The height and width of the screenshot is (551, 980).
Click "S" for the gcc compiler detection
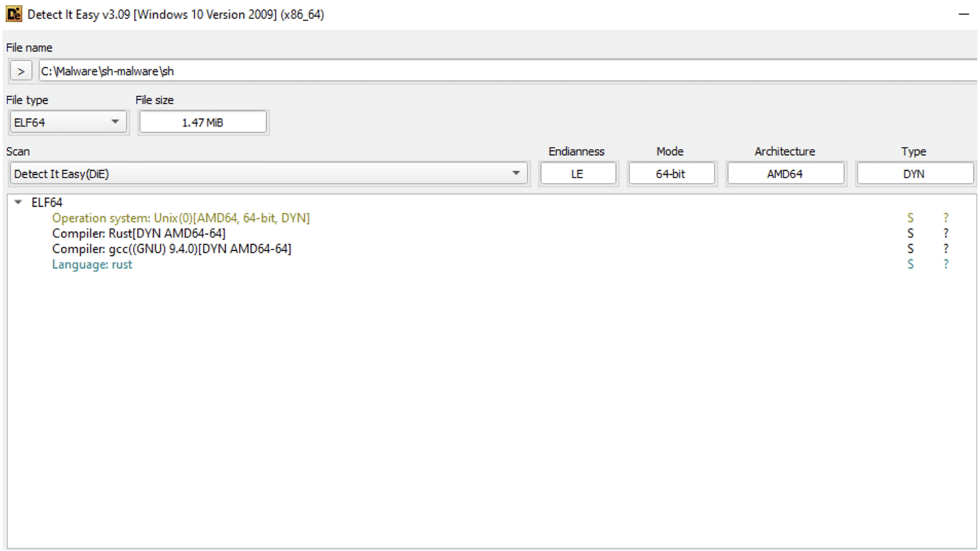910,249
